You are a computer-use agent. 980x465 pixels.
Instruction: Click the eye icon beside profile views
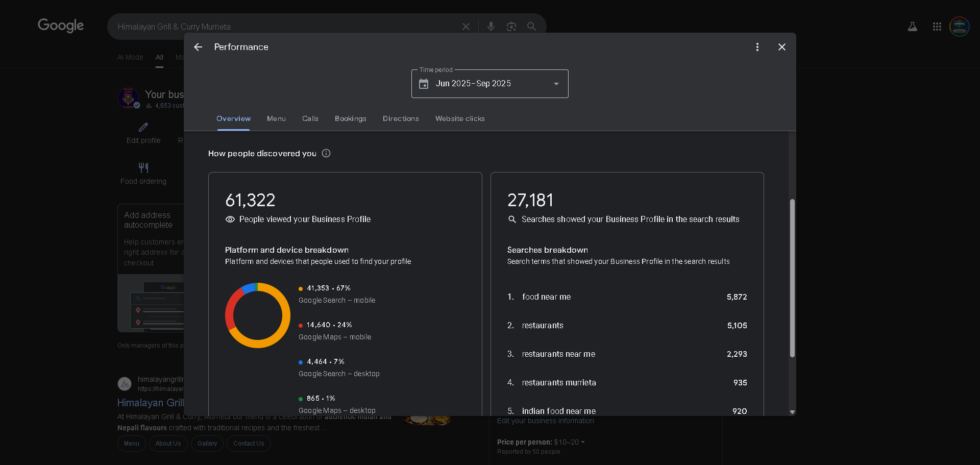[x=230, y=219]
